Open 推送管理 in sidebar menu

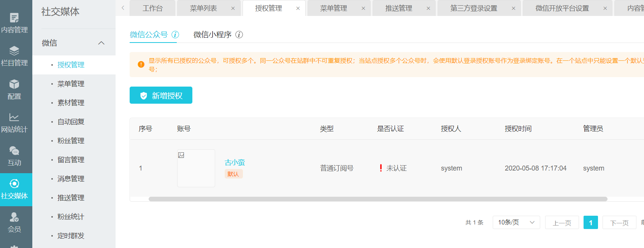pyautogui.click(x=71, y=198)
